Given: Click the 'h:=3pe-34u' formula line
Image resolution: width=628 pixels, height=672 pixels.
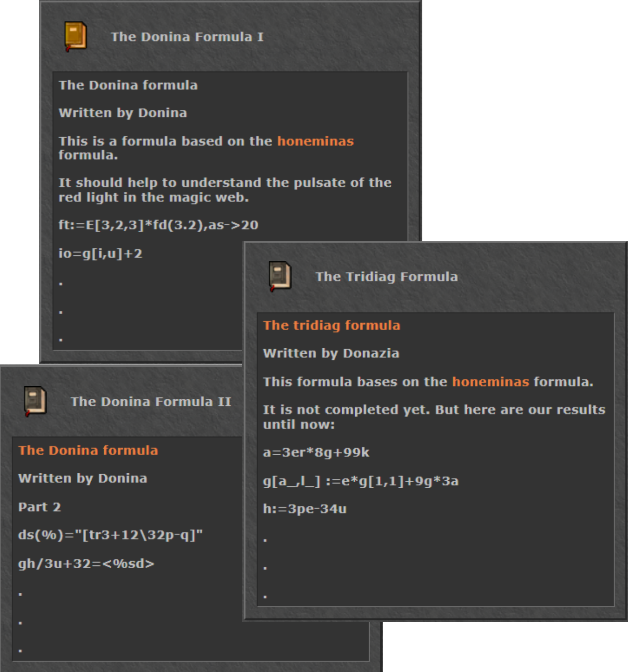Looking at the screenshot, I should coord(304,509).
